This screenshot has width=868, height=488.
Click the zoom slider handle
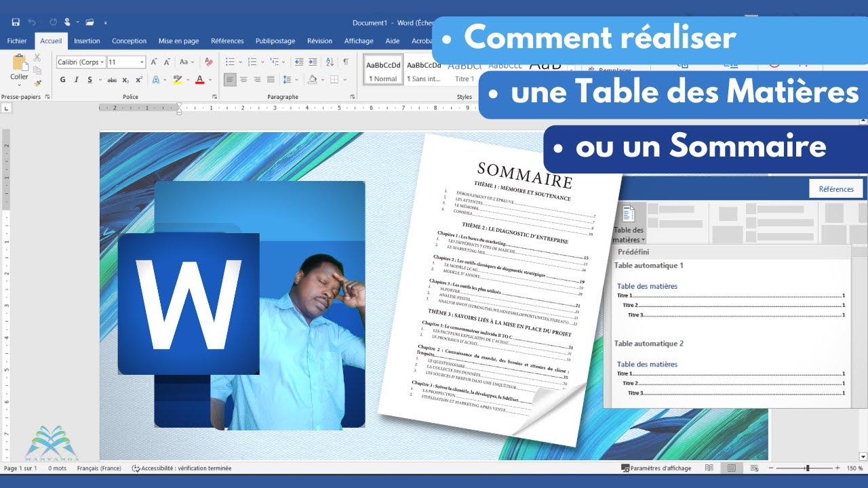[x=807, y=468]
